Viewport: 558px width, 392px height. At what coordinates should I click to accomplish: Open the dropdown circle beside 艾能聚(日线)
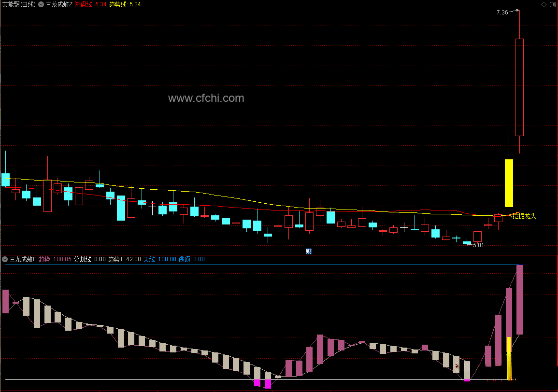click(41, 4)
